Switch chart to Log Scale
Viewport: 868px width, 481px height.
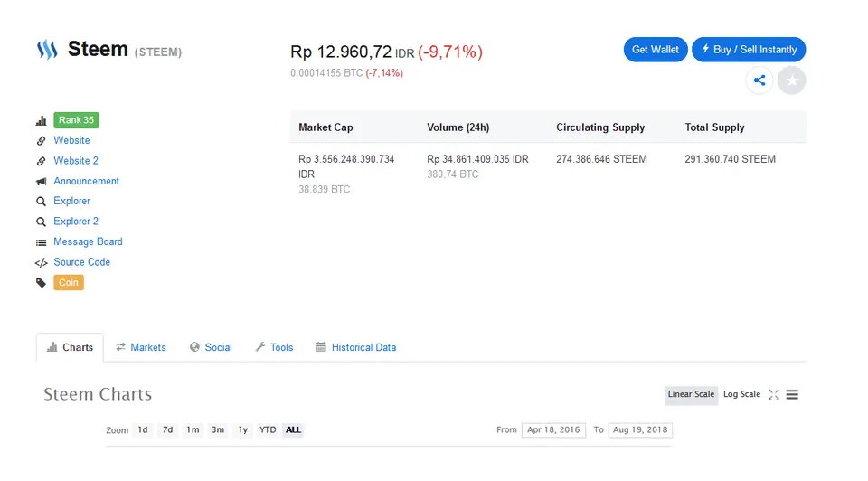click(x=741, y=394)
